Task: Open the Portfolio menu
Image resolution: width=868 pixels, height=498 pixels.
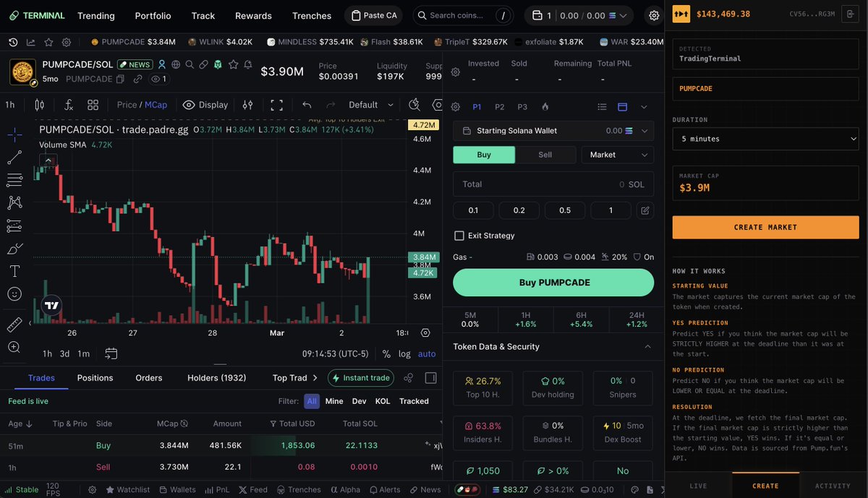Action: 153,15
